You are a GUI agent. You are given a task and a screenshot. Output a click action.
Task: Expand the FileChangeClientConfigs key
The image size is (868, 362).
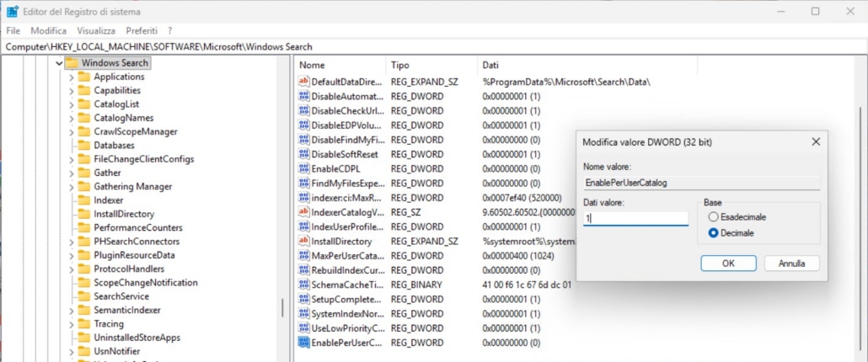[x=72, y=159]
